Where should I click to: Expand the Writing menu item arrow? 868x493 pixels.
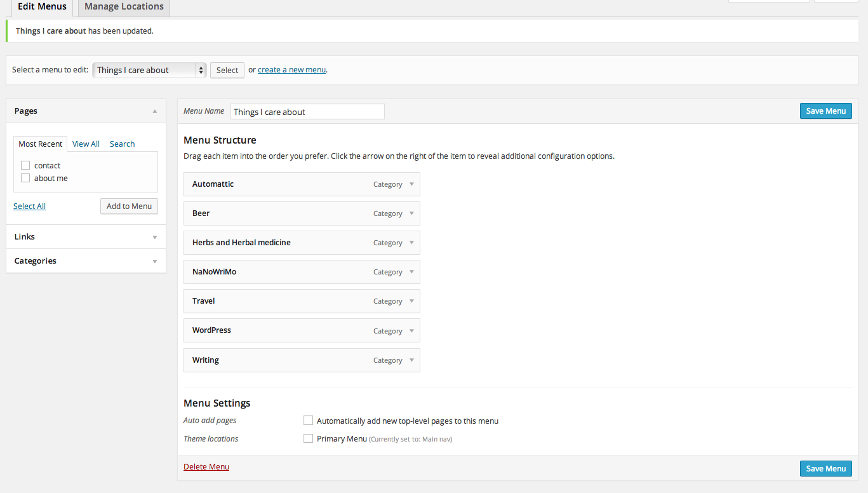[411, 360]
